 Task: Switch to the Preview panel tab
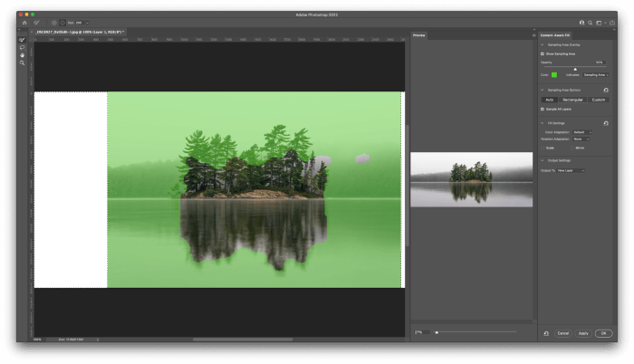pos(419,34)
